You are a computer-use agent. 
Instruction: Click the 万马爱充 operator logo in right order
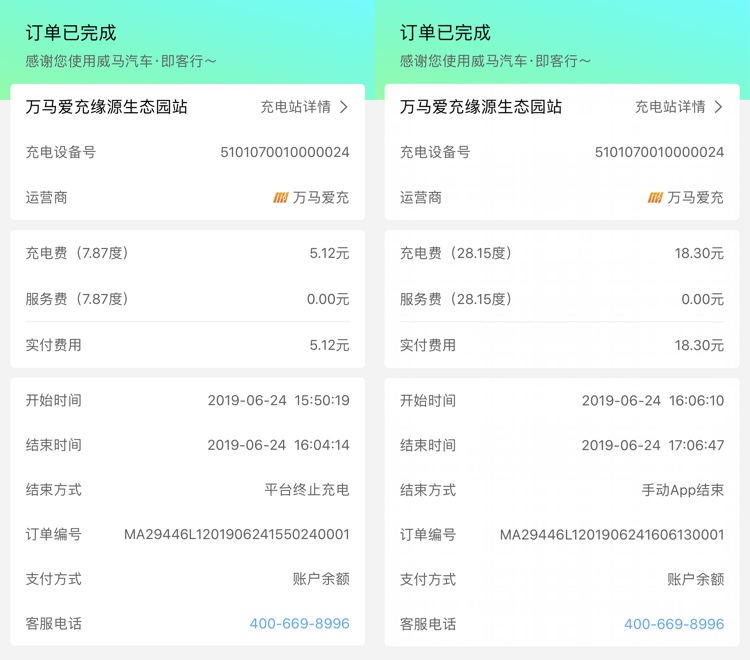pyautogui.click(x=655, y=198)
